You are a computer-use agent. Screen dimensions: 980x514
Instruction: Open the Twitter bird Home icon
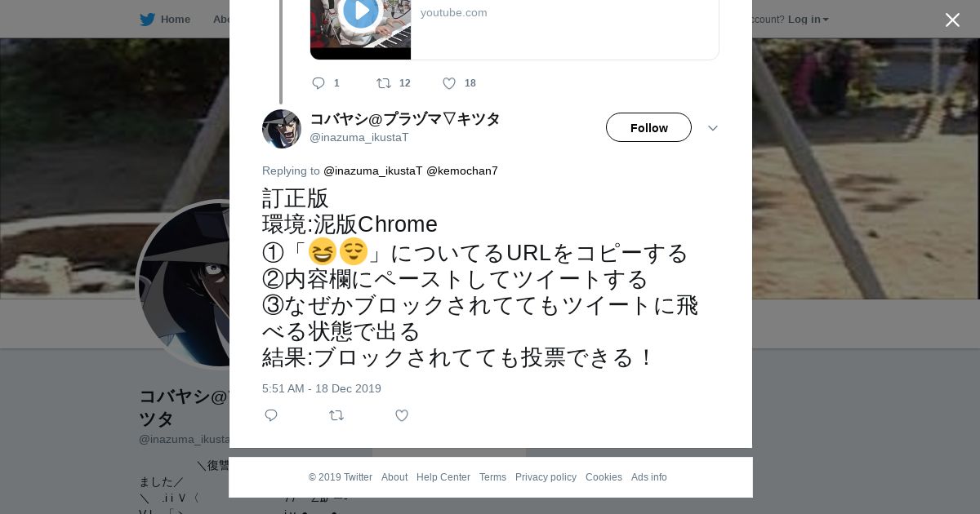click(x=148, y=19)
